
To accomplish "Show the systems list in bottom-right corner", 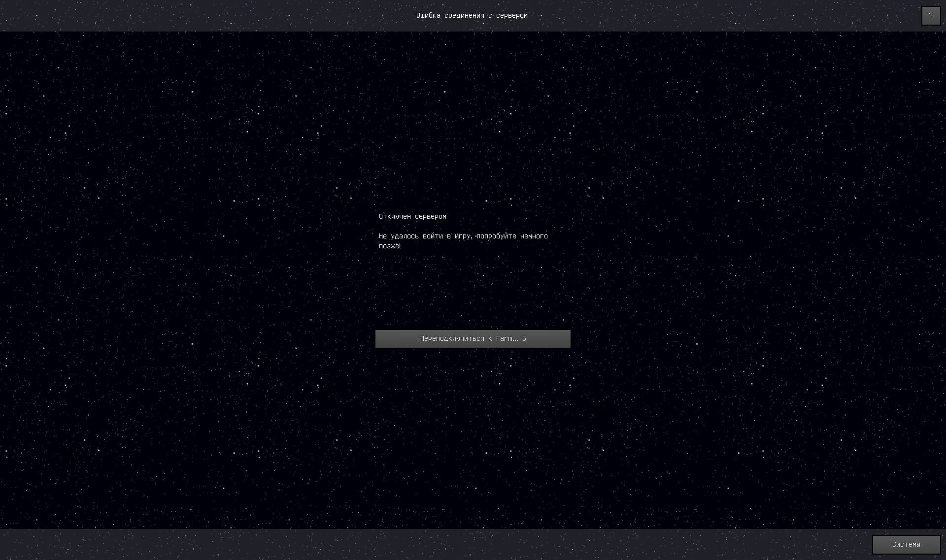I will pyautogui.click(x=906, y=544).
